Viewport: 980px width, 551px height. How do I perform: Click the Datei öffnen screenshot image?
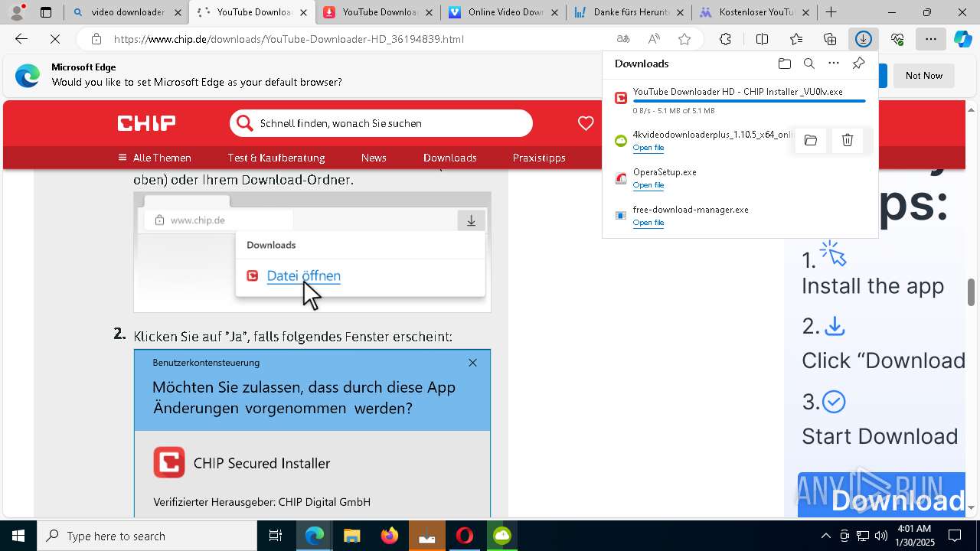pyautogui.click(x=312, y=253)
